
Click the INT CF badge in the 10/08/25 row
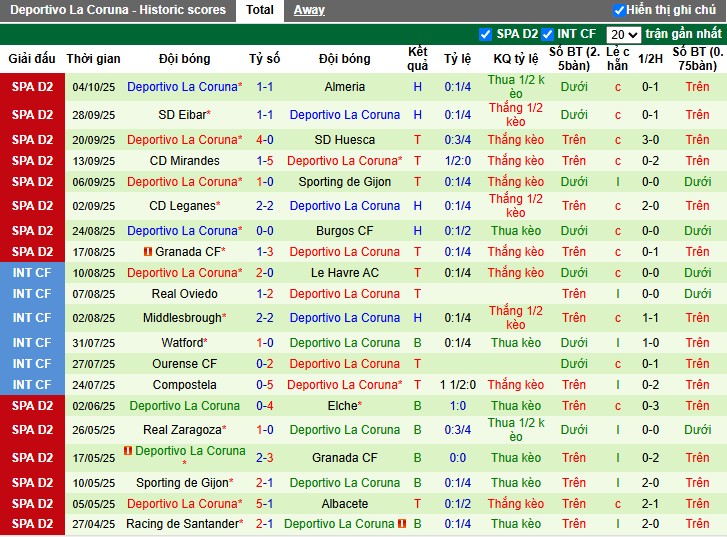coord(32,273)
